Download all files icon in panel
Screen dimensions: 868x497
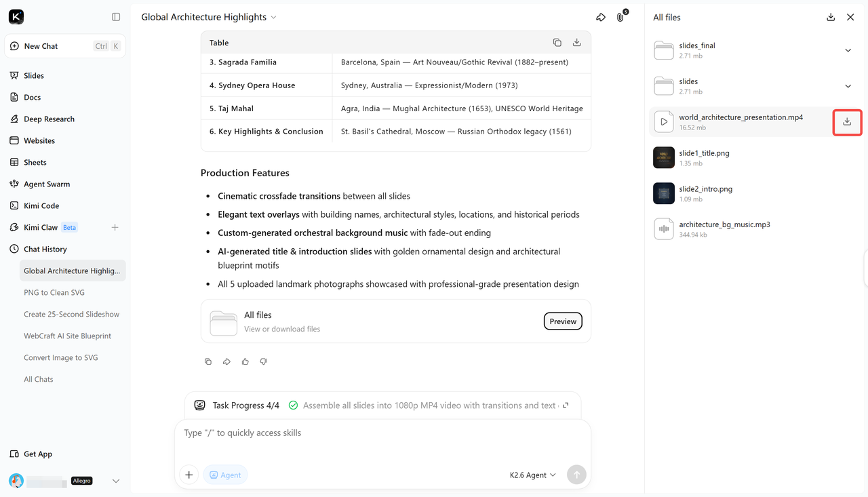[831, 18]
